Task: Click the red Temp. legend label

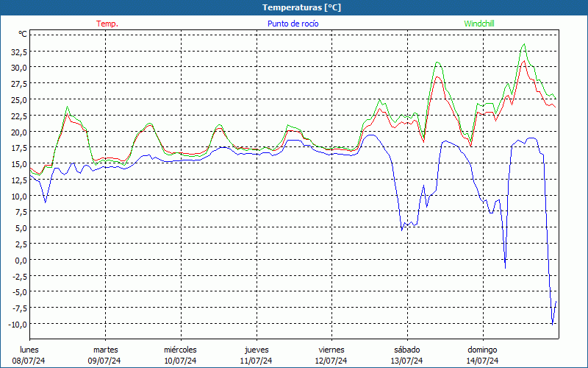Action: (x=107, y=24)
